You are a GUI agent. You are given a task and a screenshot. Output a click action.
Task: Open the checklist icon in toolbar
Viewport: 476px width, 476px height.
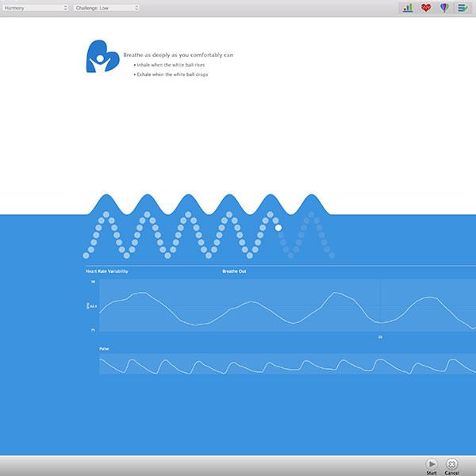point(463,8)
